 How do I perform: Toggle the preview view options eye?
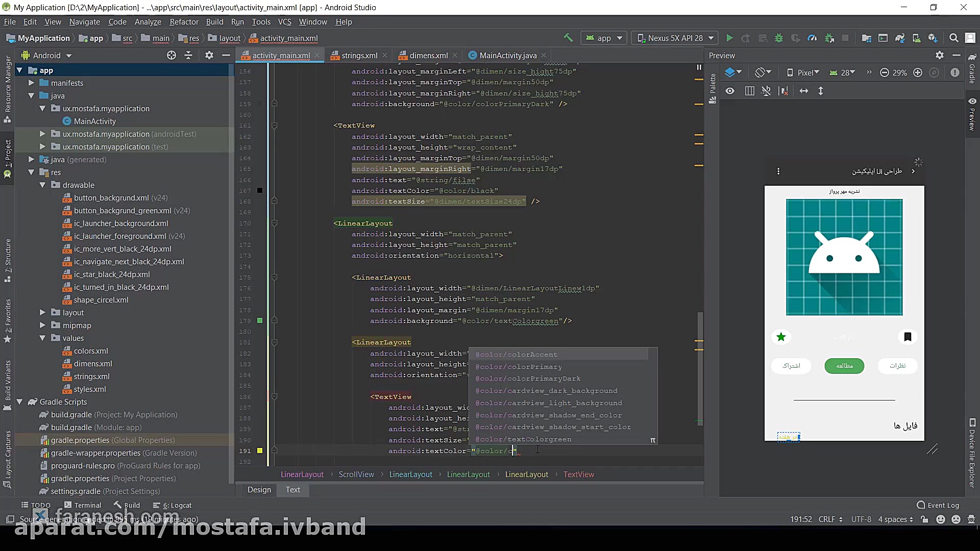[x=730, y=91]
